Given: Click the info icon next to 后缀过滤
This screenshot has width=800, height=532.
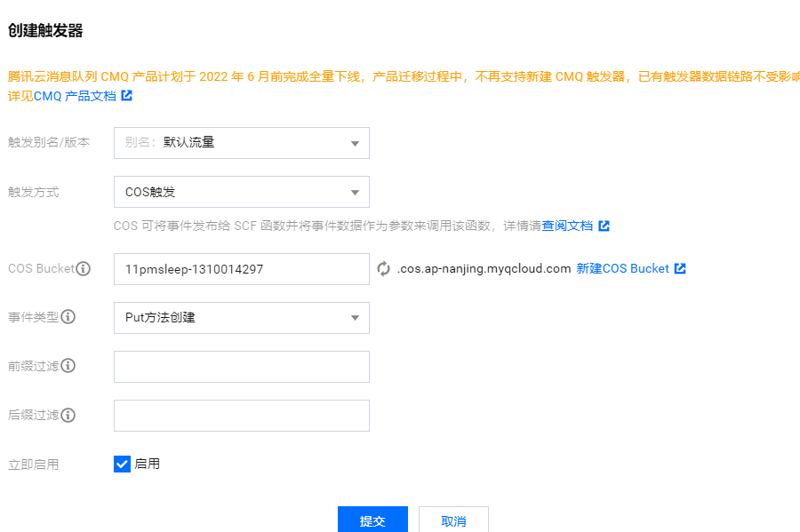Looking at the screenshot, I should (x=68, y=416).
